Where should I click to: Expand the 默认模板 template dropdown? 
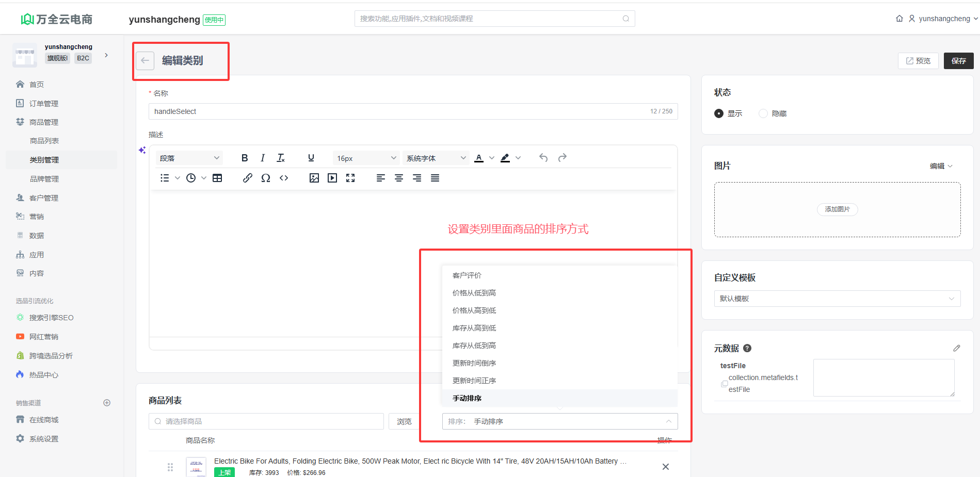(x=837, y=299)
